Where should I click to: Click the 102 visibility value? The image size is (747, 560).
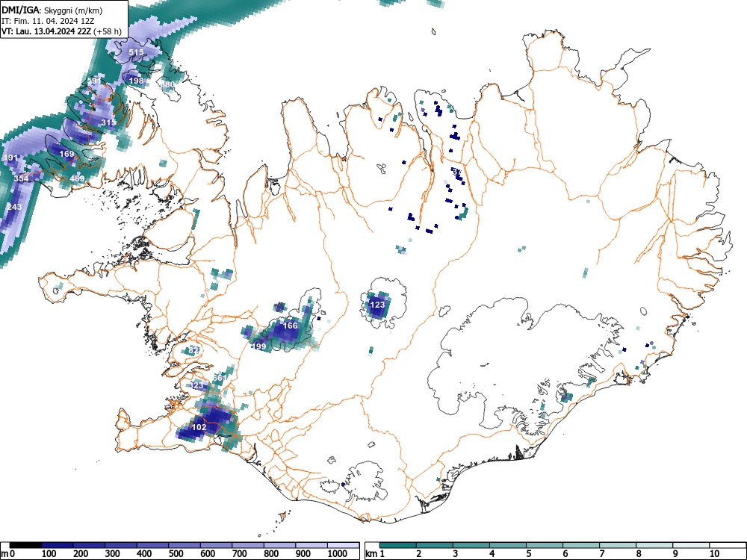click(199, 427)
